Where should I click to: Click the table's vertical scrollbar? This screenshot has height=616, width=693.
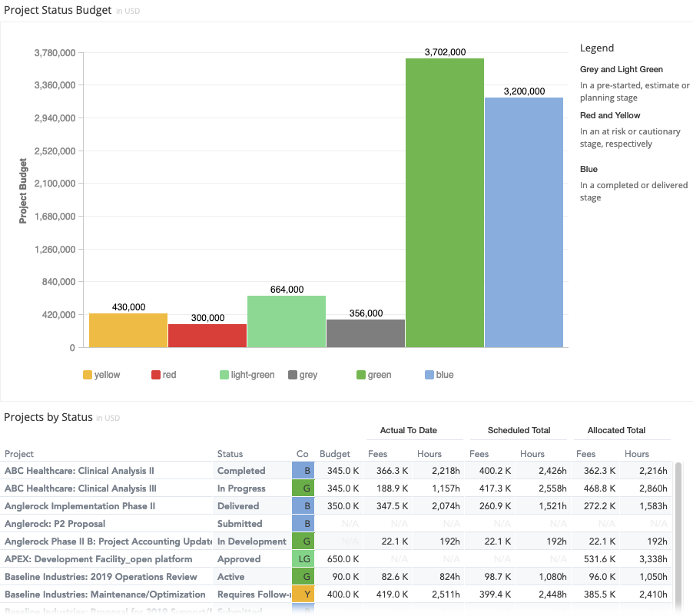click(x=678, y=537)
